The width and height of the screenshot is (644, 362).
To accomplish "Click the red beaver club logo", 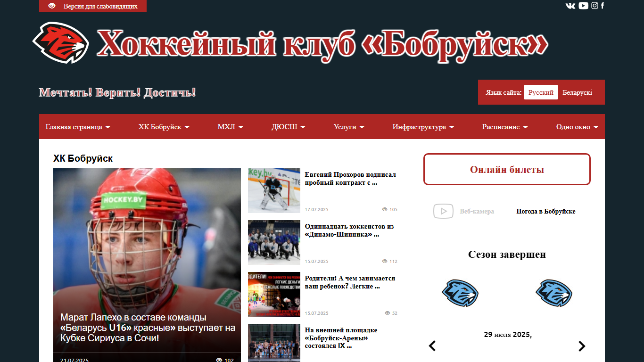I will 61,43.
